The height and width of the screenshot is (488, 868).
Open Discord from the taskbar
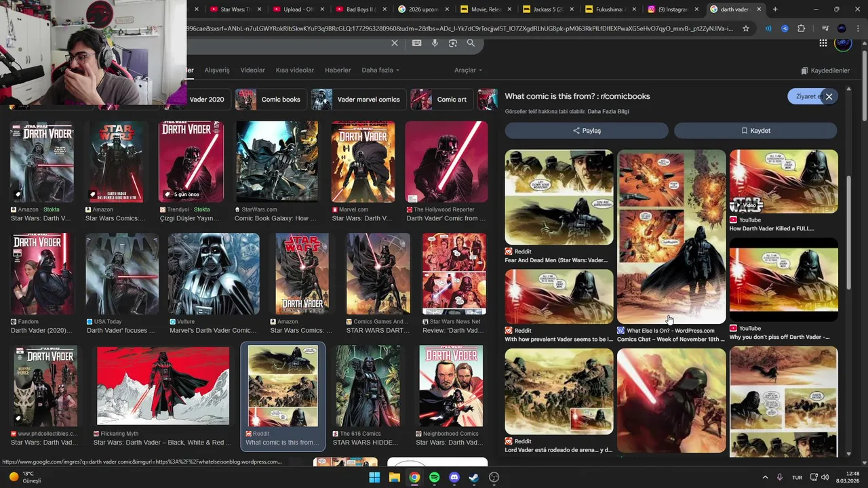click(x=454, y=477)
